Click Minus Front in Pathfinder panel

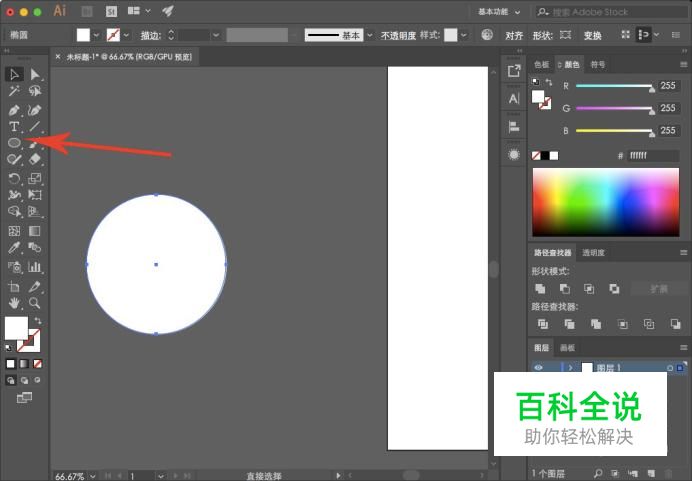[564, 289]
